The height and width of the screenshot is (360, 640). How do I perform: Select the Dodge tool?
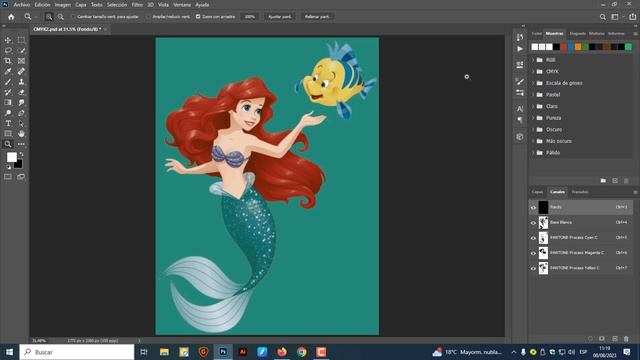8,113
